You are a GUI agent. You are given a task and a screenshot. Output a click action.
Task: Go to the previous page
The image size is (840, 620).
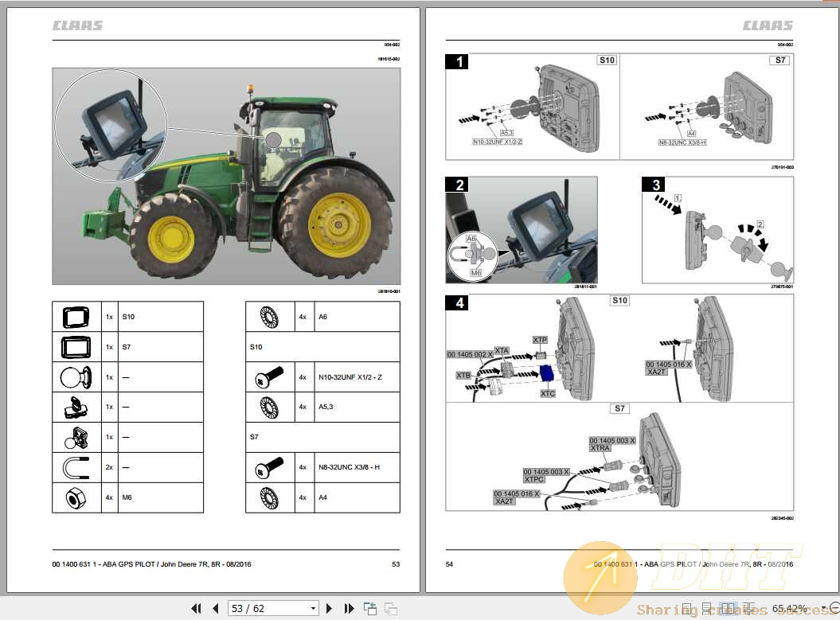pyautogui.click(x=215, y=608)
